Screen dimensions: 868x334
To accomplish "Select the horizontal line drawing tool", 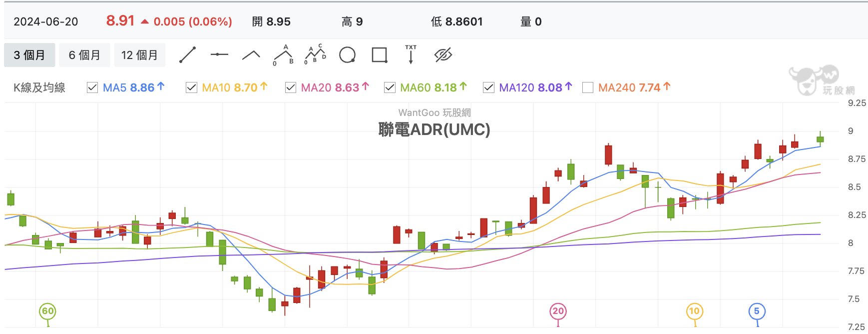I will pyautogui.click(x=219, y=54).
